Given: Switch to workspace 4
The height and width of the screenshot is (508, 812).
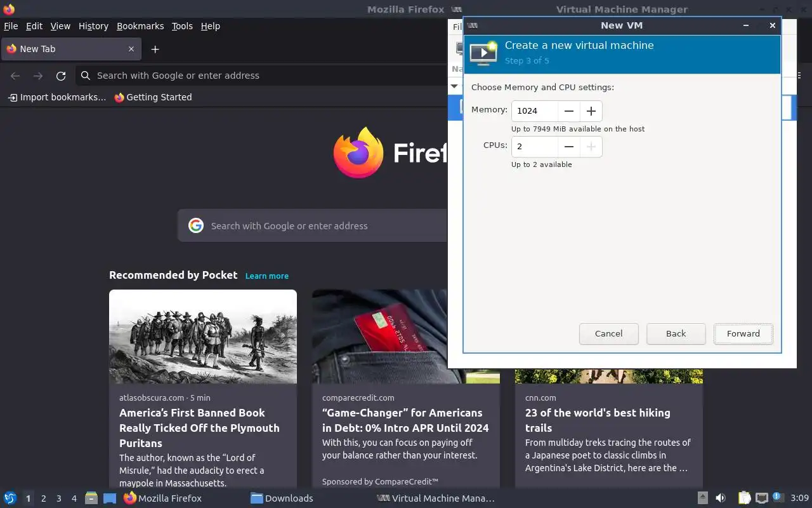Looking at the screenshot, I should 74,498.
